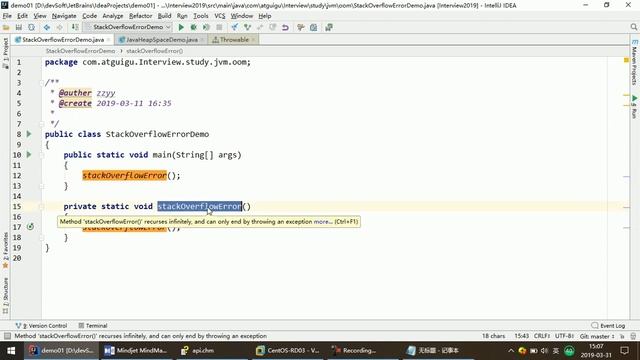Click run gutter icon beside main method
The height and width of the screenshot is (360, 640).
point(29,155)
